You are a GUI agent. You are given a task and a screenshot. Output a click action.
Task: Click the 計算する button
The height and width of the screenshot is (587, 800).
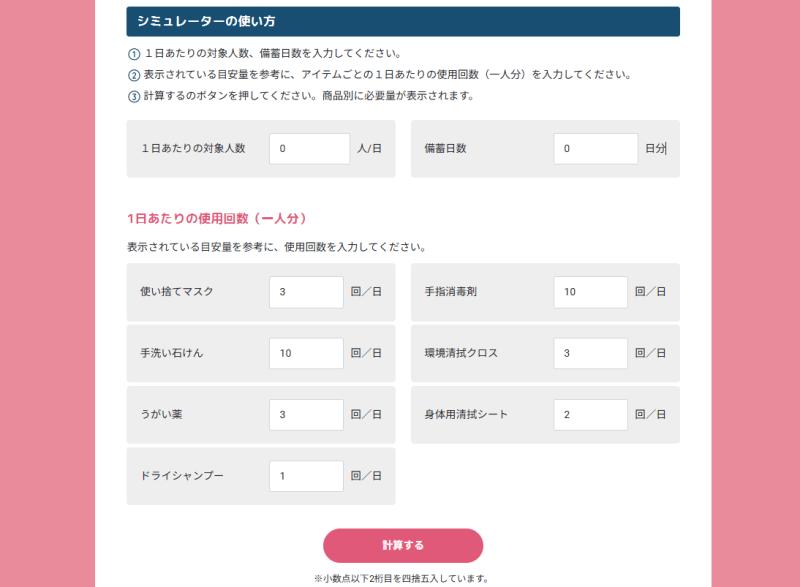[x=403, y=546]
